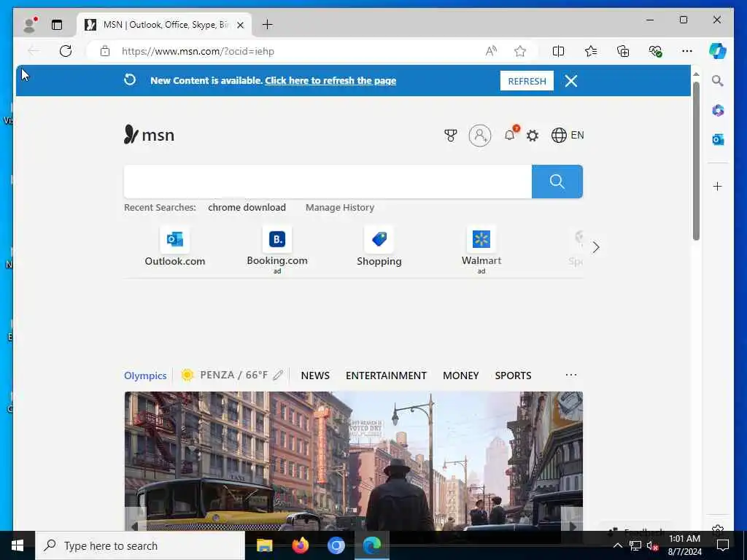The image size is (747, 560).
Task: Open the taskbar clock and date
Action: [x=684, y=545]
